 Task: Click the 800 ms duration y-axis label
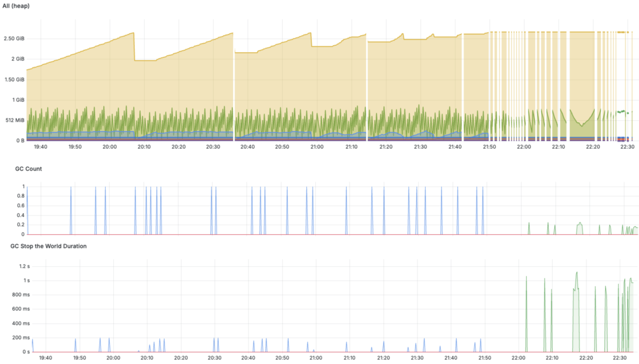pos(21,295)
